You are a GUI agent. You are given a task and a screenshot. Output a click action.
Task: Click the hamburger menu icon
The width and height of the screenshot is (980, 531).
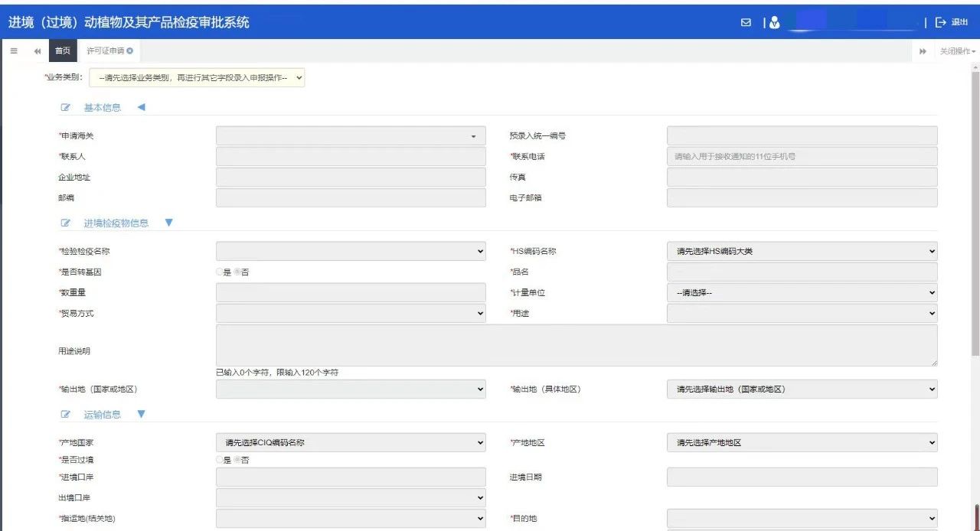point(14,50)
